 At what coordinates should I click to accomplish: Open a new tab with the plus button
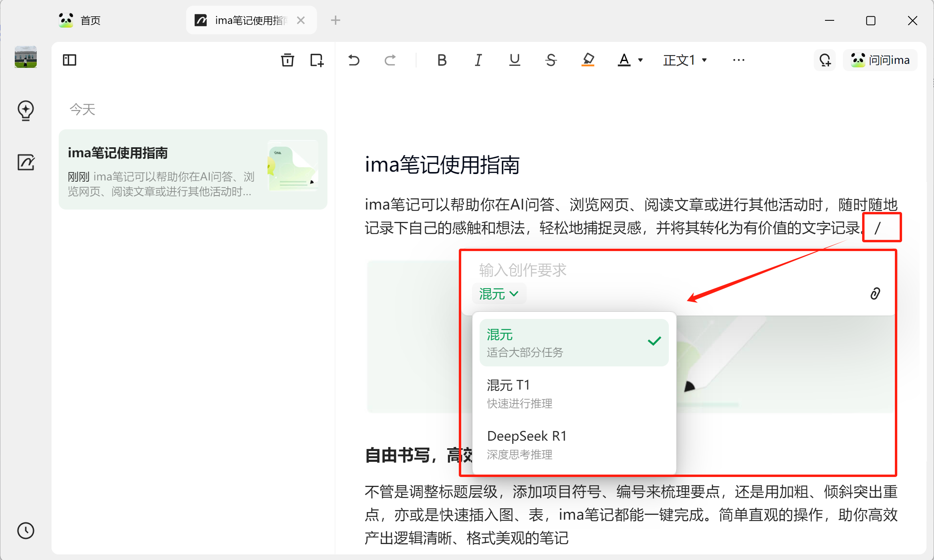click(x=335, y=20)
